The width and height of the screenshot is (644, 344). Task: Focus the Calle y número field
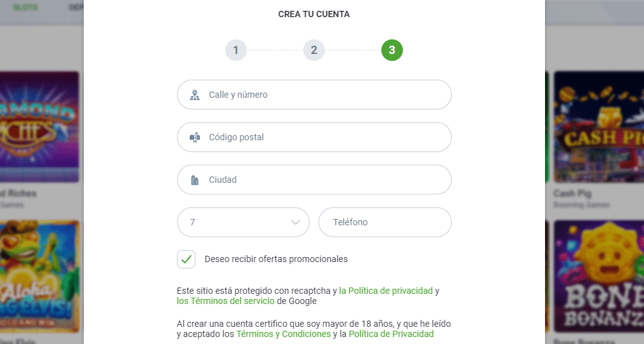click(324, 95)
